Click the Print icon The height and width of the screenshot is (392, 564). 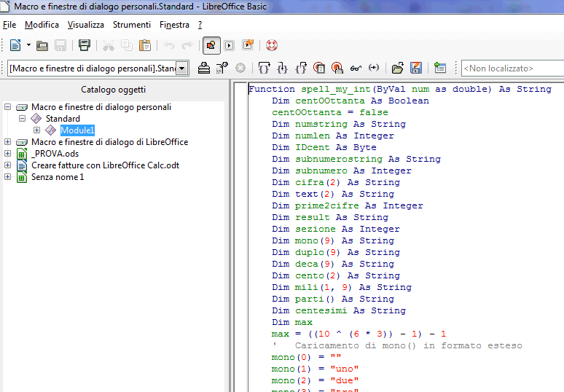point(85,45)
